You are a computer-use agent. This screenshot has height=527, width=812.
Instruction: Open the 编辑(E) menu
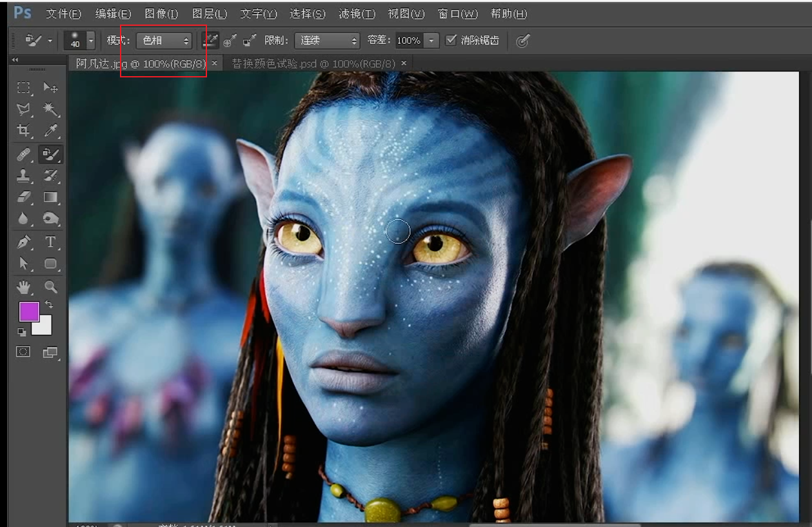(x=113, y=14)
